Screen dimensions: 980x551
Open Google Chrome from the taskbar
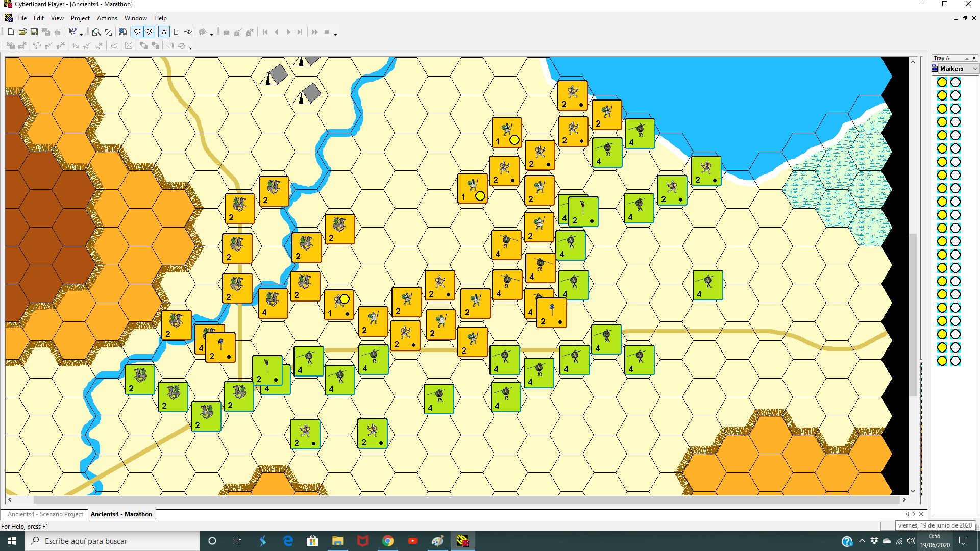[x=388, y=541]
